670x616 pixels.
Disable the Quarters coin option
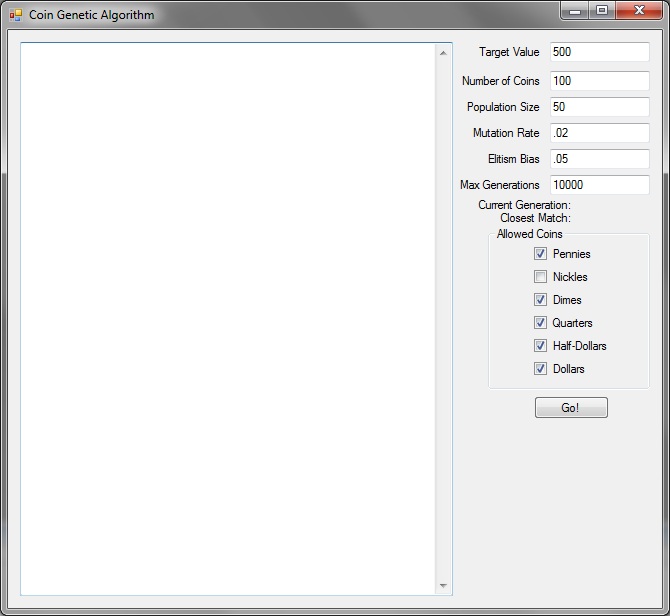(x=541, y=323)
